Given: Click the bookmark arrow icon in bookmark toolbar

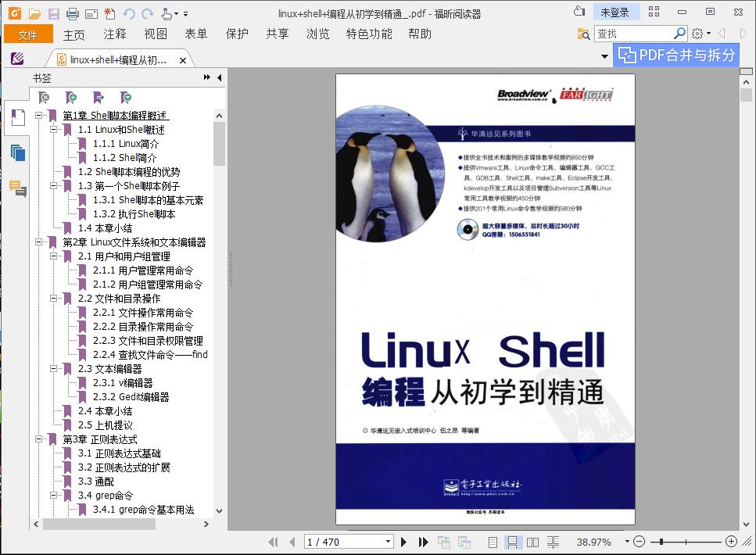Looking at the screenshot, I should point(99,98).
